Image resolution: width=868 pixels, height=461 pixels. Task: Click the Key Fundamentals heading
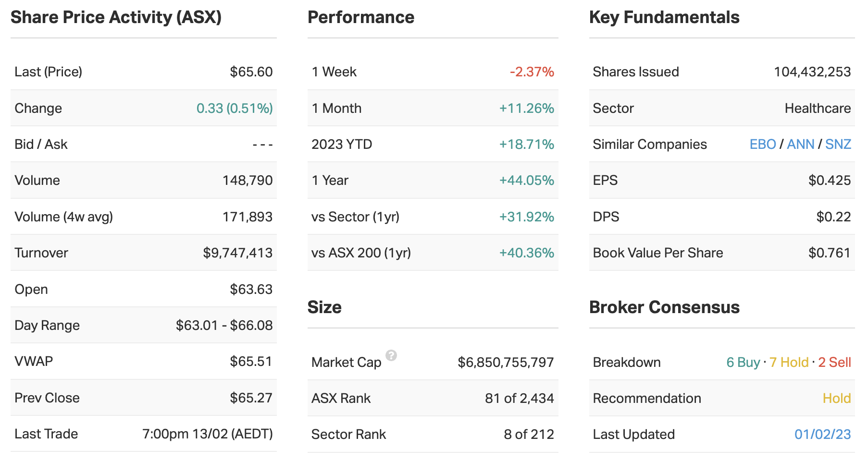click(664, 17)
